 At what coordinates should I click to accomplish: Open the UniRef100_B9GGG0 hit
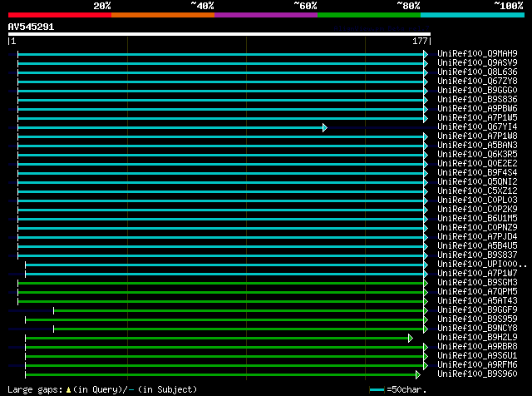click(x=477, y=91)
